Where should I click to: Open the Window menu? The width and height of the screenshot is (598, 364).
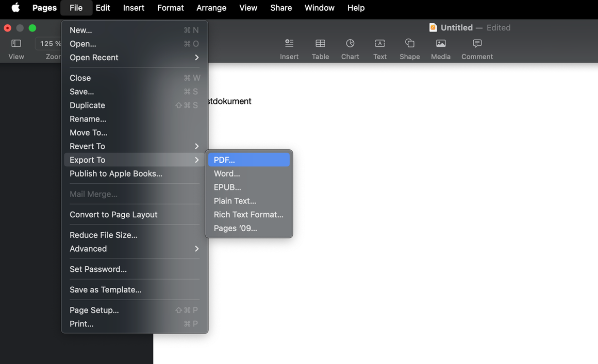319,8
